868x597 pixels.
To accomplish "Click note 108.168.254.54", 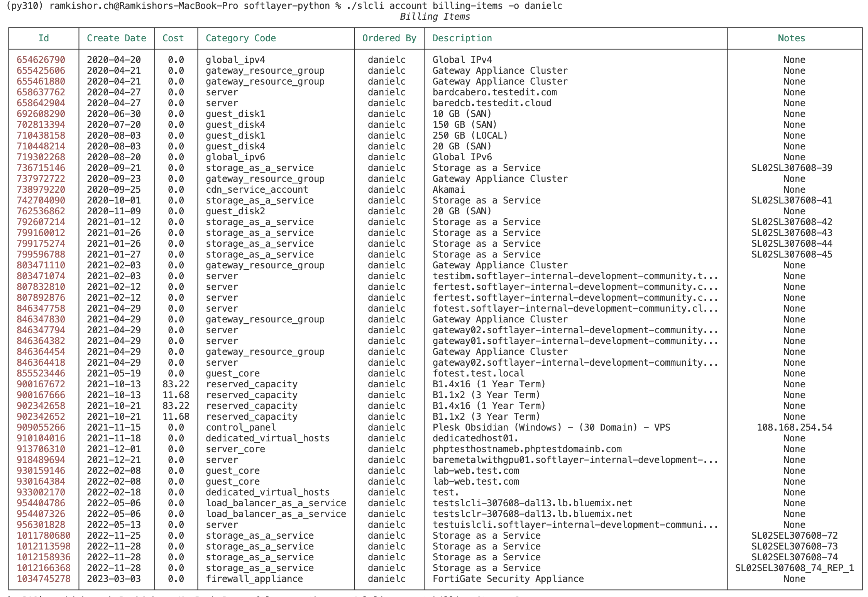I will (x=794, y=427).
